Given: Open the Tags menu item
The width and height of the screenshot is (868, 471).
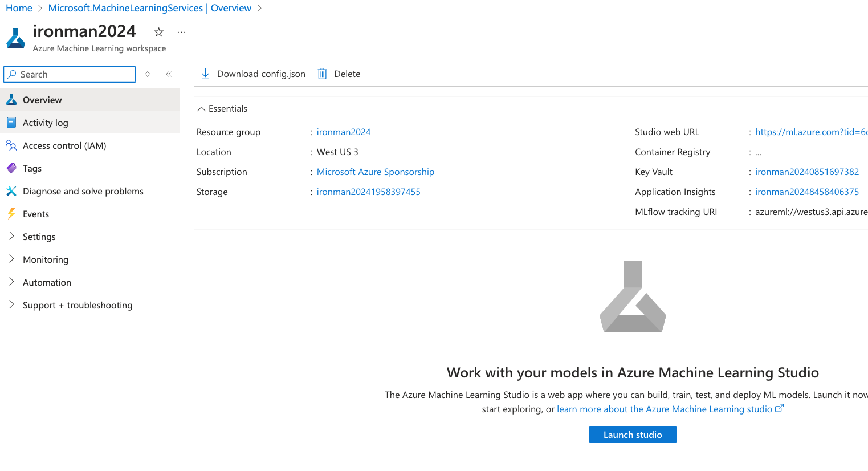Looking at the screenshot, I should pyautogui.click(x=90, y=168).
